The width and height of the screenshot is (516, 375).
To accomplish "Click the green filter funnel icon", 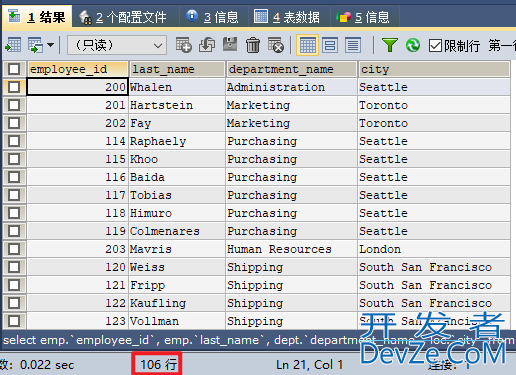I will click(390, 45).
